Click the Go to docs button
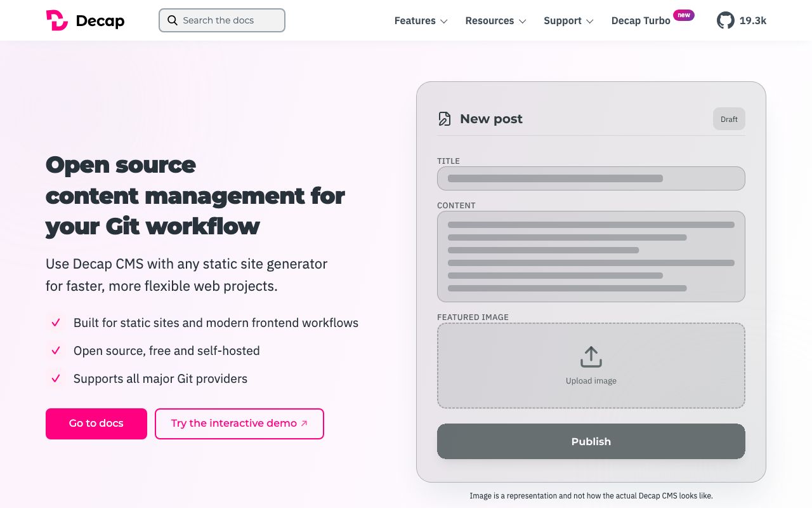 [96, 424]
